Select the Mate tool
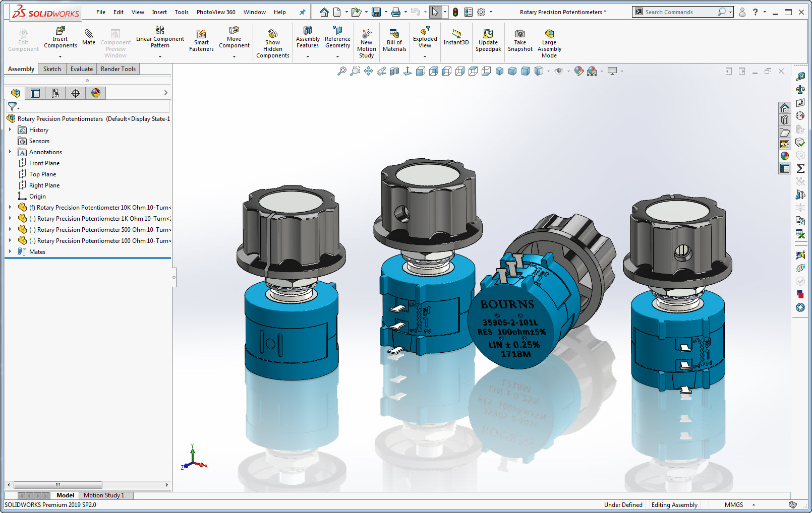 [x=89, y=38]
